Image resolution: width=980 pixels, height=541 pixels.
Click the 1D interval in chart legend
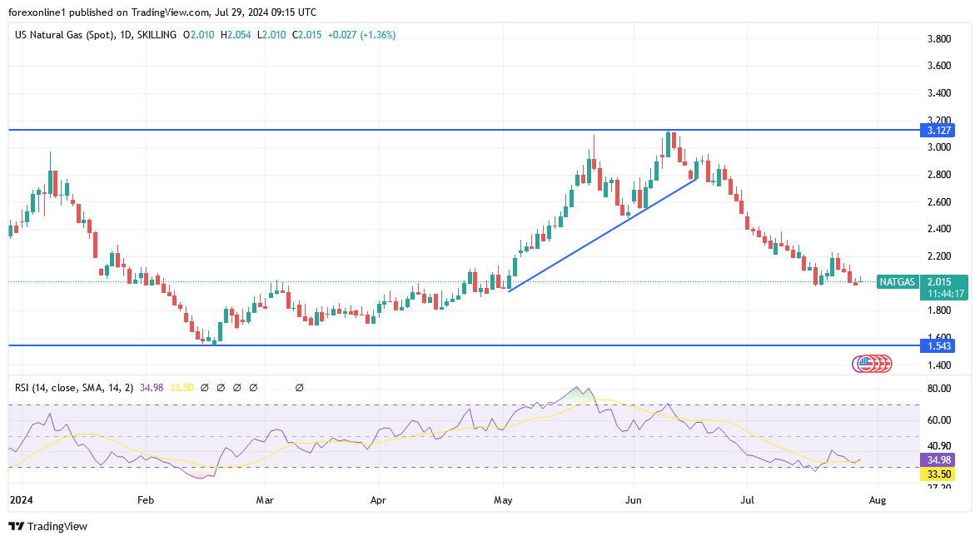pos(126,35)
